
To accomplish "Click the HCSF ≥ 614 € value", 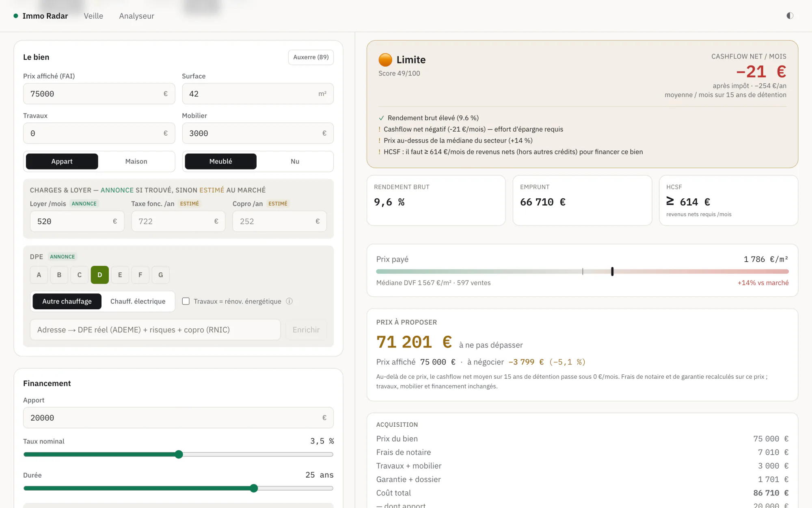I will pos(688,202).
